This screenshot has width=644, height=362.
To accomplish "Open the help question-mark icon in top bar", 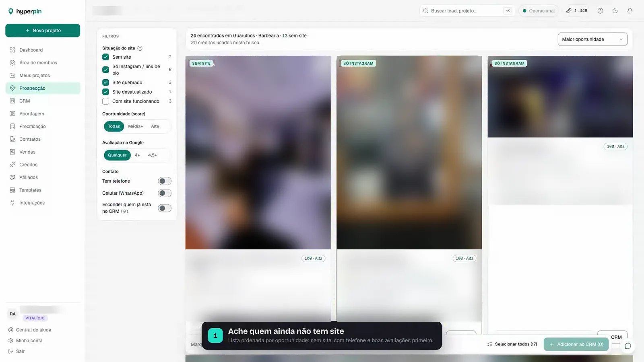I will [x=600, y=11].
